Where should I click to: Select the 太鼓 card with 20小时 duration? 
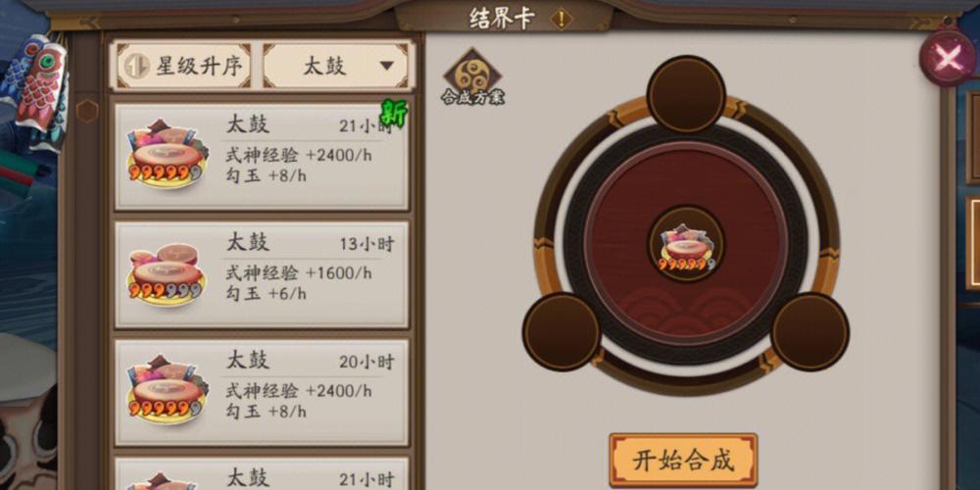pos(262,392)
